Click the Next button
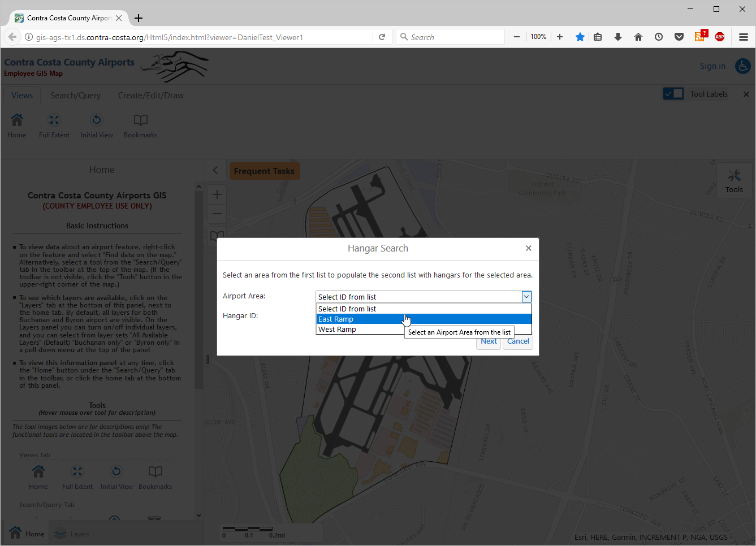This screenshot has width=756, height=546. click(489, 341)
